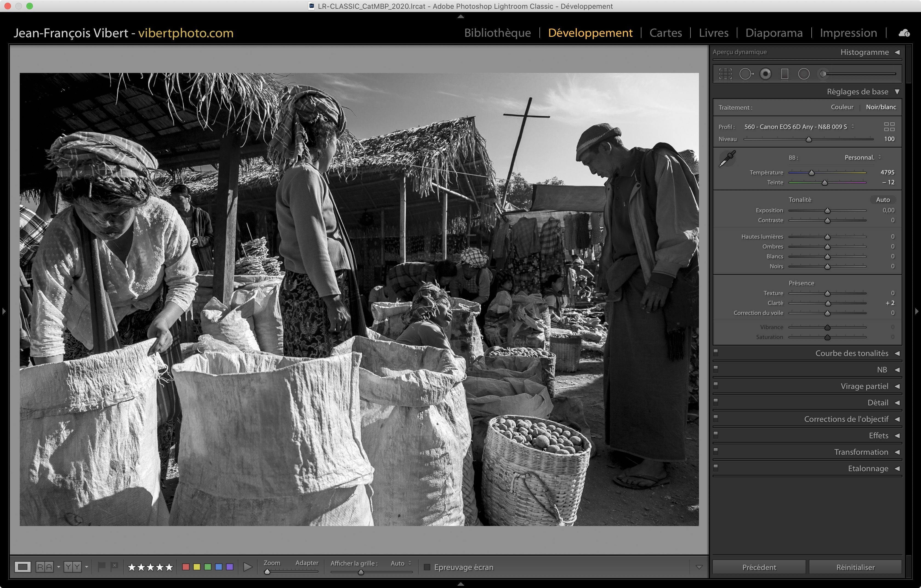
Task: Choose the Graduated Filter tool
Action: point(784,74)
